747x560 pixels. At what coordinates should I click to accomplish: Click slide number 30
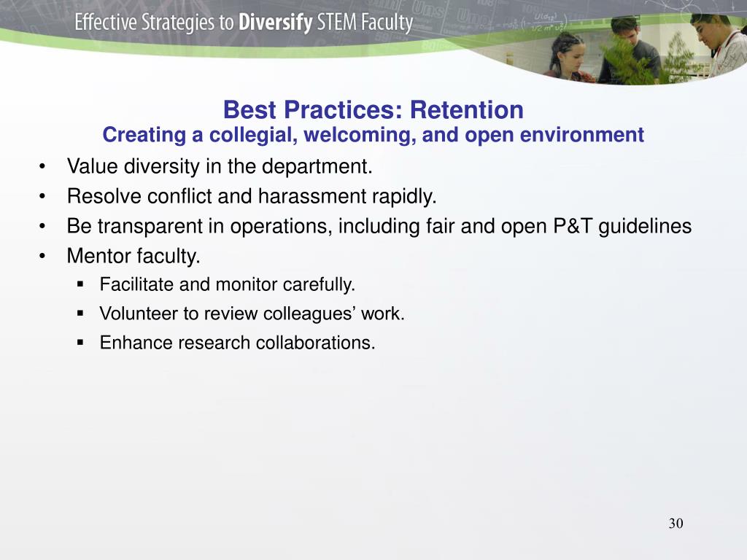coord(676,524)
